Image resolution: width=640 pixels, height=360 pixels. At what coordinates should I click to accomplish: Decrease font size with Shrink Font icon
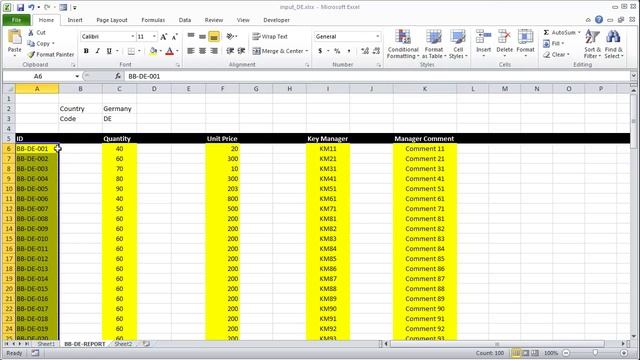tap(175, 37)
